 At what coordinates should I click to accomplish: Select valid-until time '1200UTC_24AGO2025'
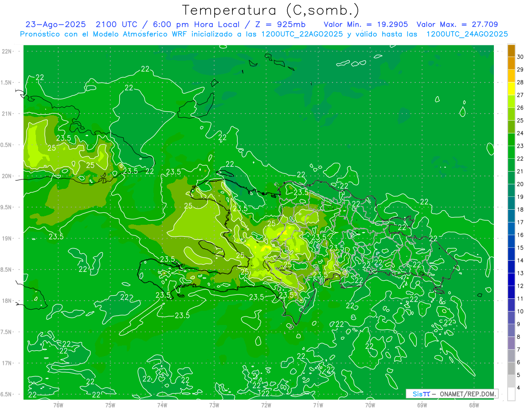[466, 34]
